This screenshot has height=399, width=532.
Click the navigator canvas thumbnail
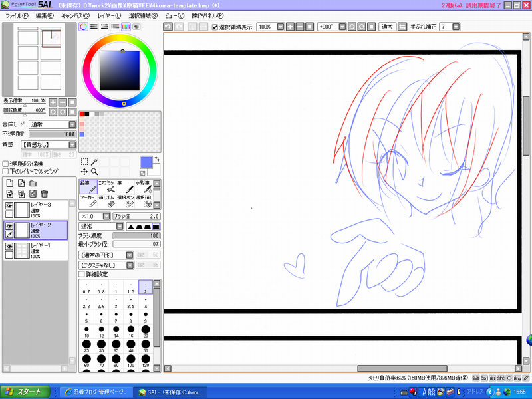click(x=39, y=60)
